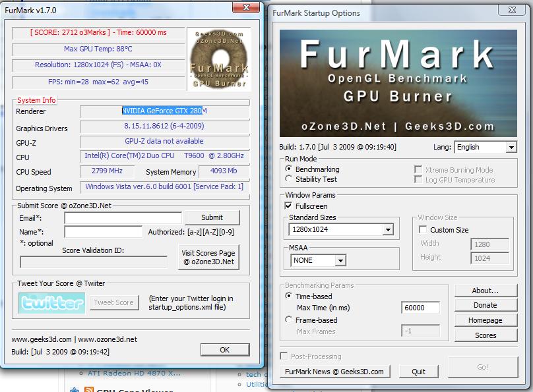Click the Scores button in Startup Options

(x=486, y=335)
